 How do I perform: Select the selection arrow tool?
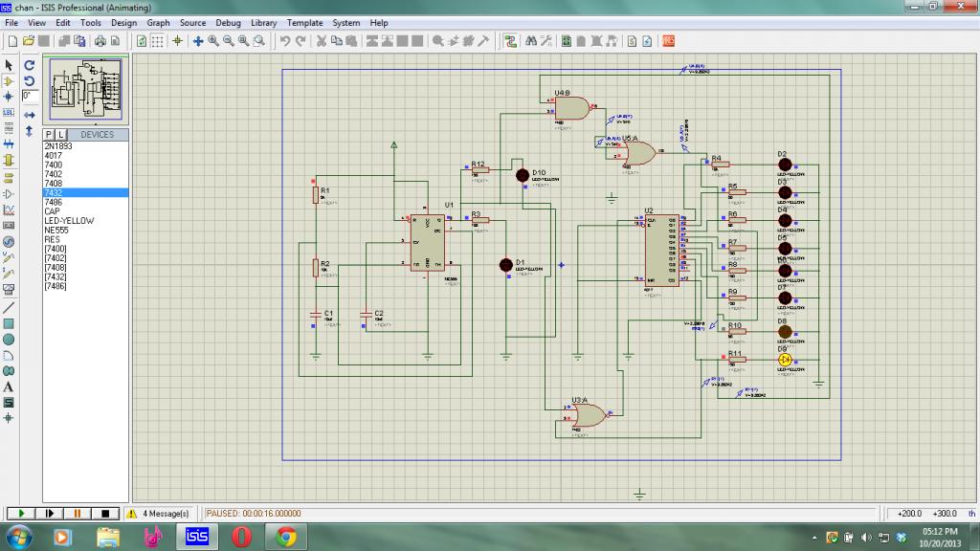tap(9, 65)
